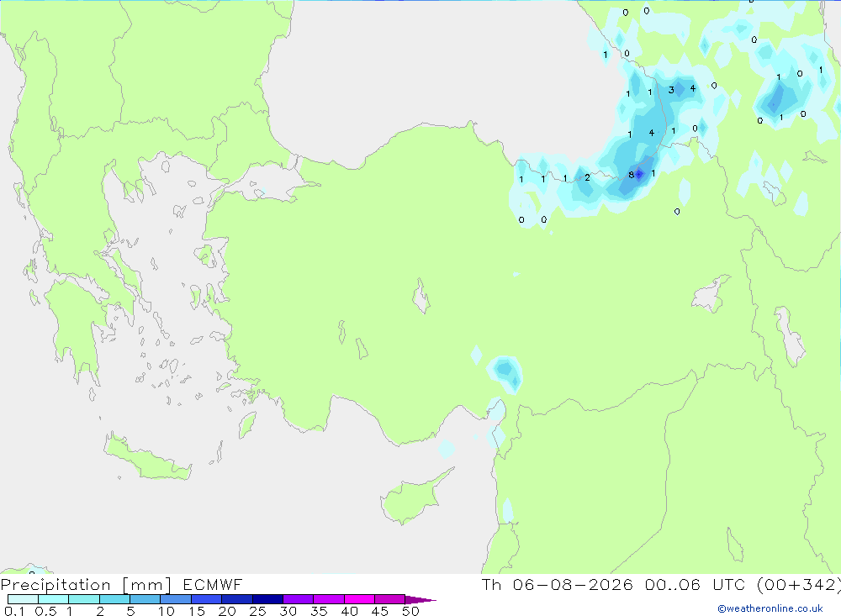Pick the 15–20 mm legend color swatch

207,599
